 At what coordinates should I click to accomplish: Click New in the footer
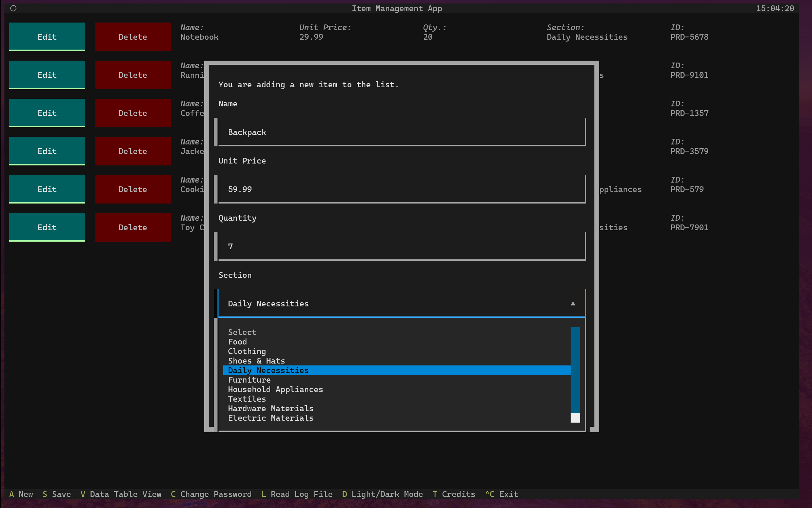21,494
